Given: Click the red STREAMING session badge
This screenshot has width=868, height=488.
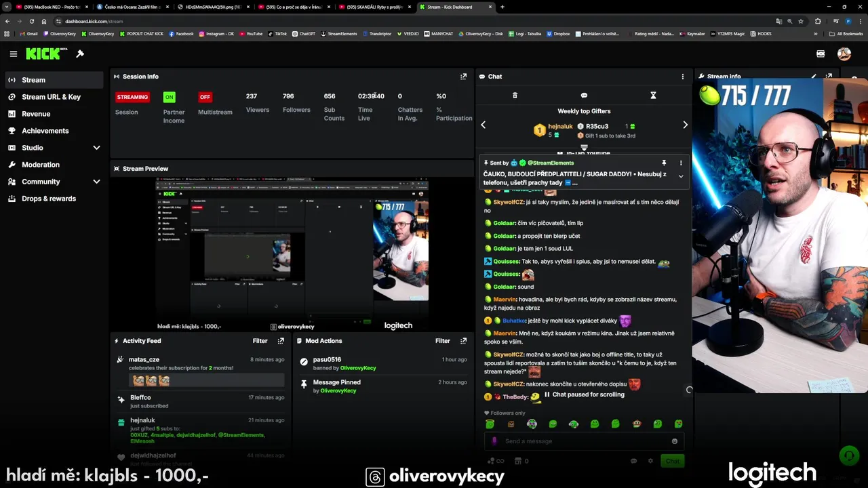Looking at the screenshot, I should (132, 97).
